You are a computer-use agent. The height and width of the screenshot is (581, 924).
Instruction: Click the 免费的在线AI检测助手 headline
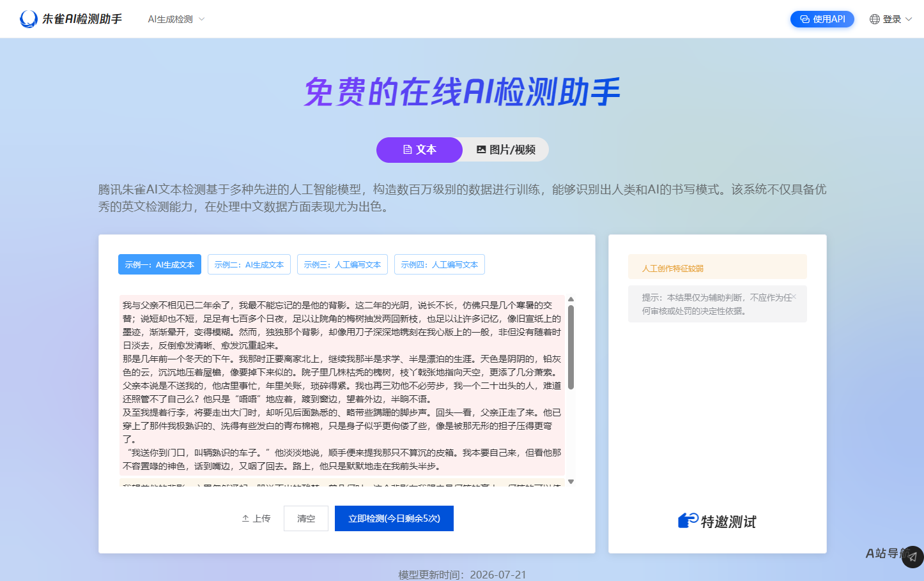click(462, 92)
